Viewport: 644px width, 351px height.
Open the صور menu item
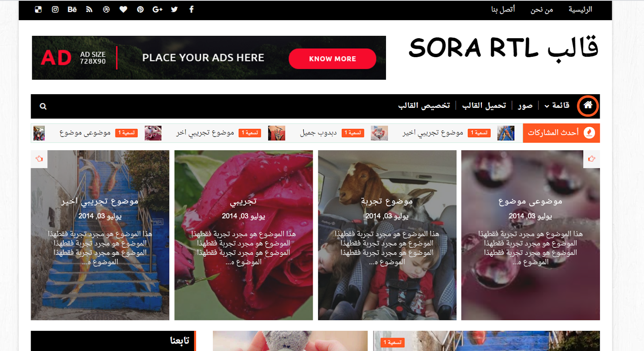click(525, 105)
